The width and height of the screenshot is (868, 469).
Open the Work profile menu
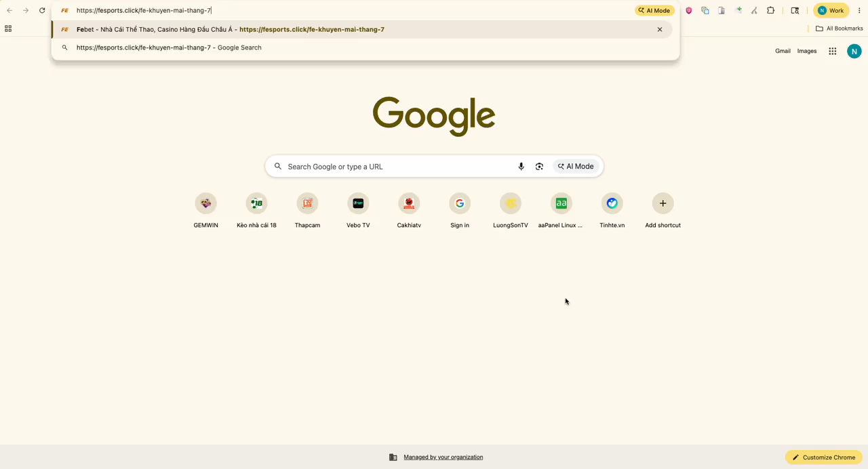[x=831, y=10]
